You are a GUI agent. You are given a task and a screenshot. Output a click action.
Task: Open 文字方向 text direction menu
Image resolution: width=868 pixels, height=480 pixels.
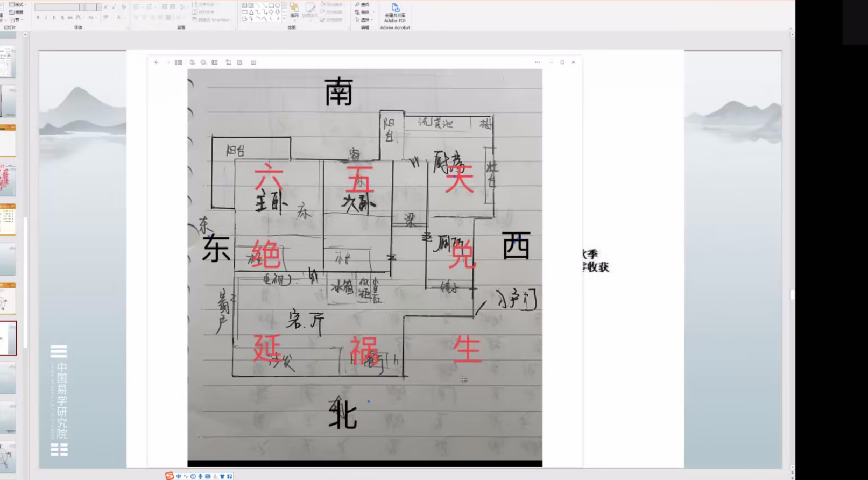(204, 4)
